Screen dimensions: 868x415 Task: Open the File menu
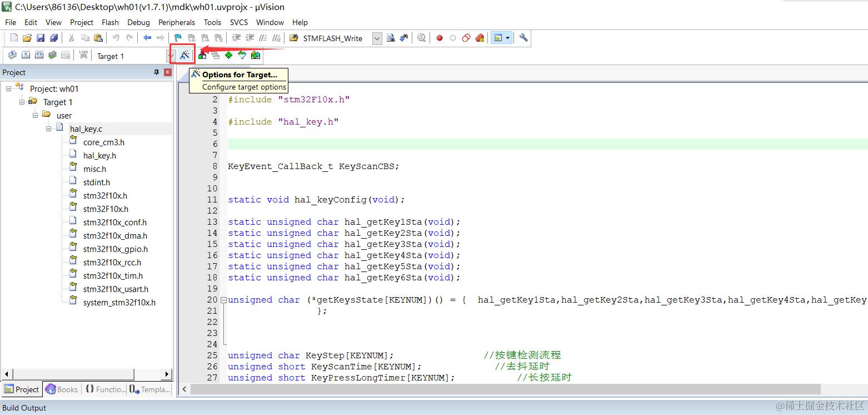pyautogui.click(x=11, y=22)
